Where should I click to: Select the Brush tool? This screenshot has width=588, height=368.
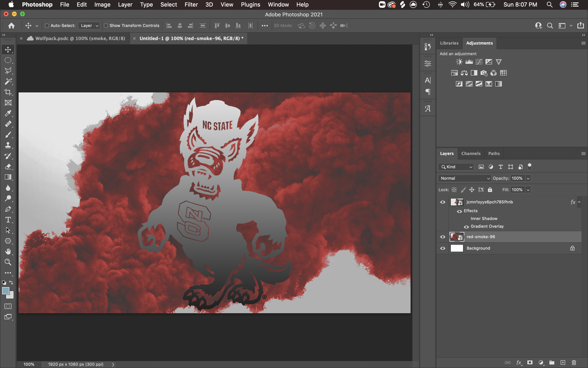[8, 135]
